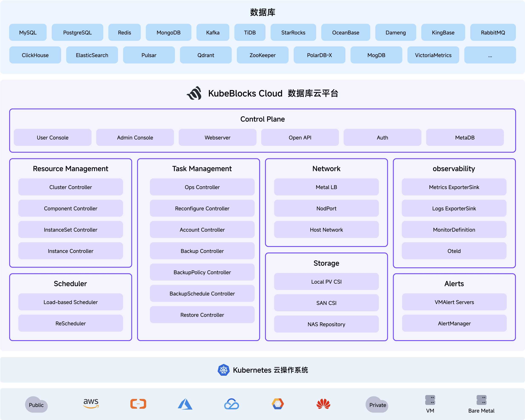Select the Load-based Scheduler box
The image size is (525, 420).
71,302
